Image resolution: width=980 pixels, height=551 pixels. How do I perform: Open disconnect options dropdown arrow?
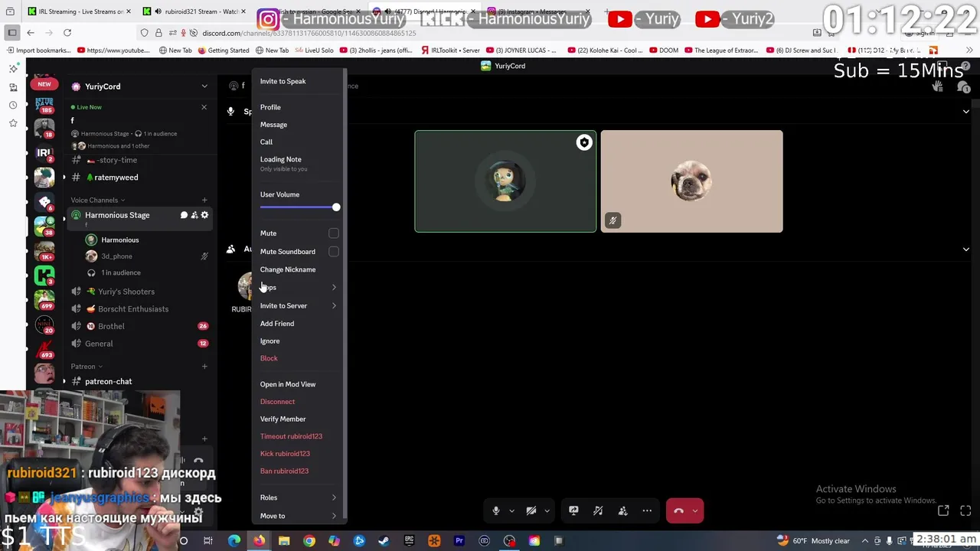coord(695,510)
